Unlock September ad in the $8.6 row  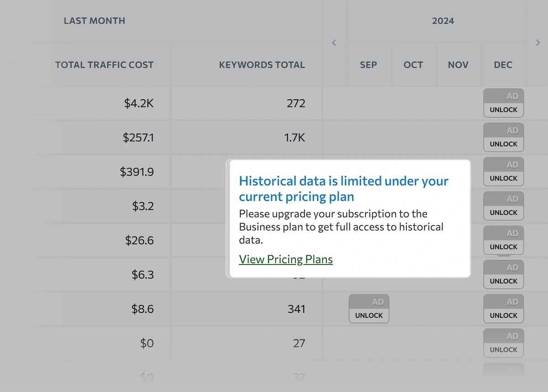[369, 315]
